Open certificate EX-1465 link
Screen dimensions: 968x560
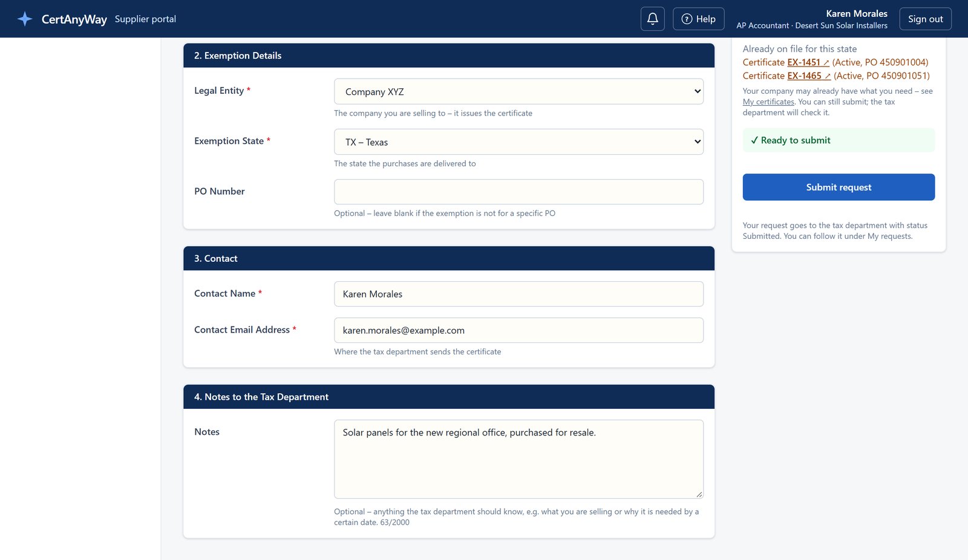click(809, 76)
